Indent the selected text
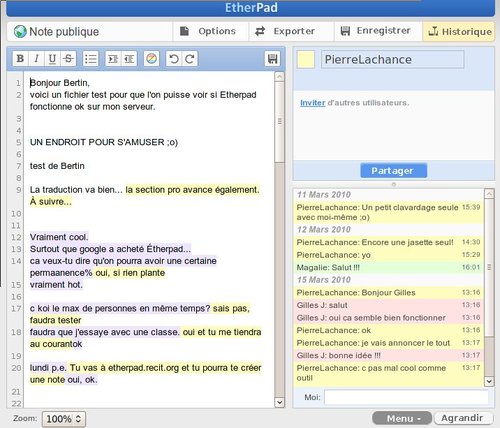This screenshot has height=428, width=500. click(113, 59)
